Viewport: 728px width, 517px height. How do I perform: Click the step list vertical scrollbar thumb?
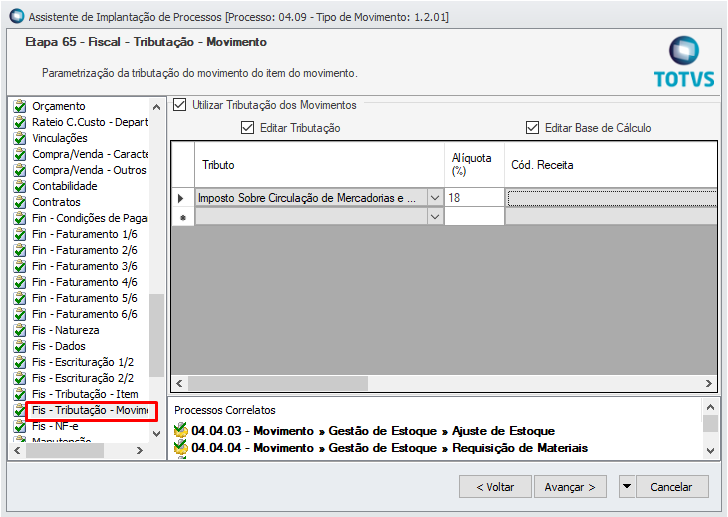point(156,335)
